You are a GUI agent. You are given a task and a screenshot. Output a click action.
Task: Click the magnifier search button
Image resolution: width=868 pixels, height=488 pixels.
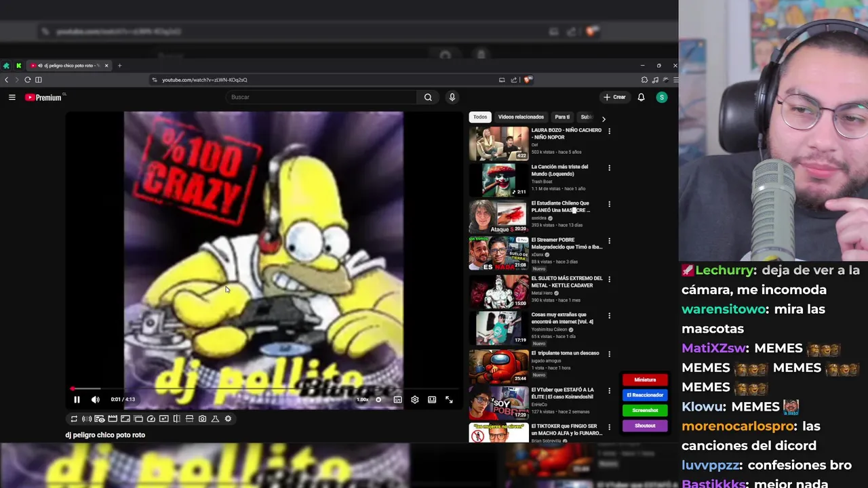[428, 98]
